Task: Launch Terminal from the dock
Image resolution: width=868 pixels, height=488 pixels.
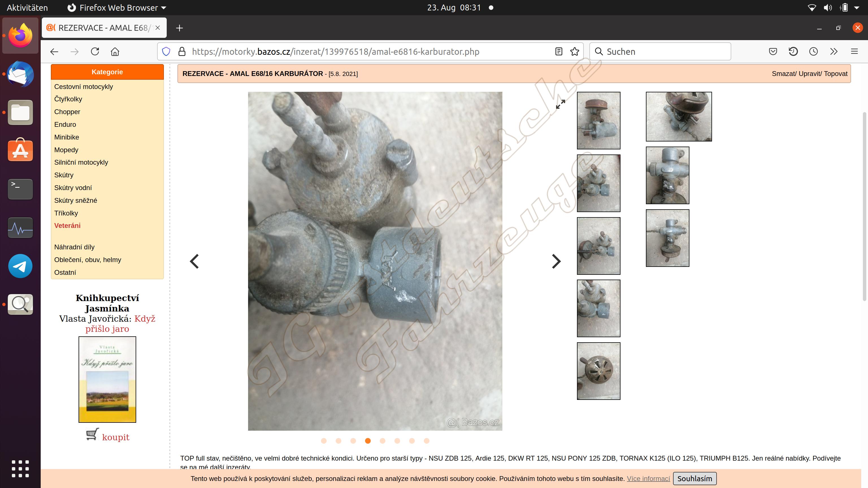Action: click(21, 189)
